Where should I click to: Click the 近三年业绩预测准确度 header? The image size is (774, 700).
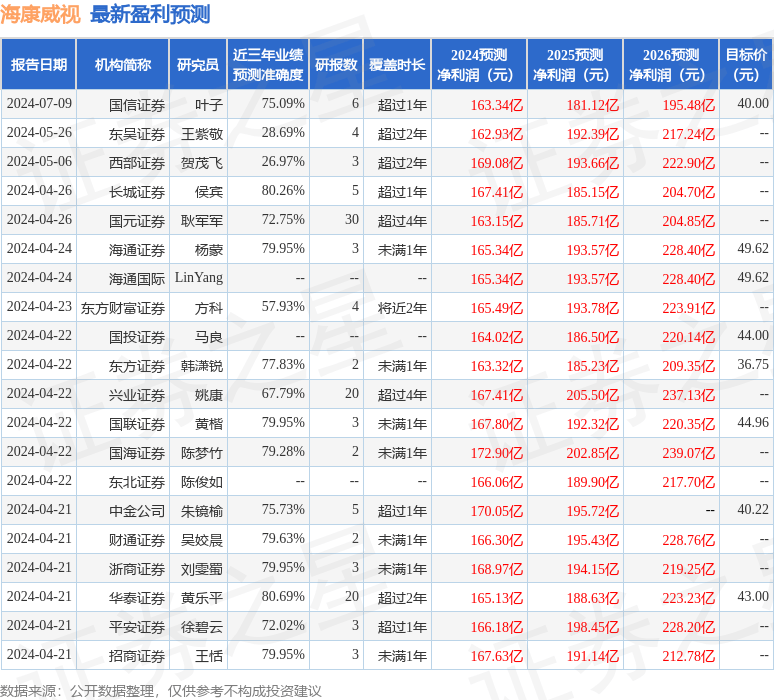268,65
